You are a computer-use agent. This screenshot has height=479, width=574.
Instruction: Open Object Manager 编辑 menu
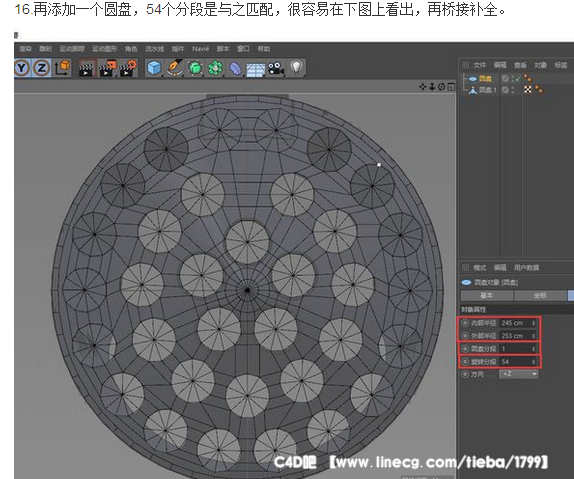coord(500,65)
